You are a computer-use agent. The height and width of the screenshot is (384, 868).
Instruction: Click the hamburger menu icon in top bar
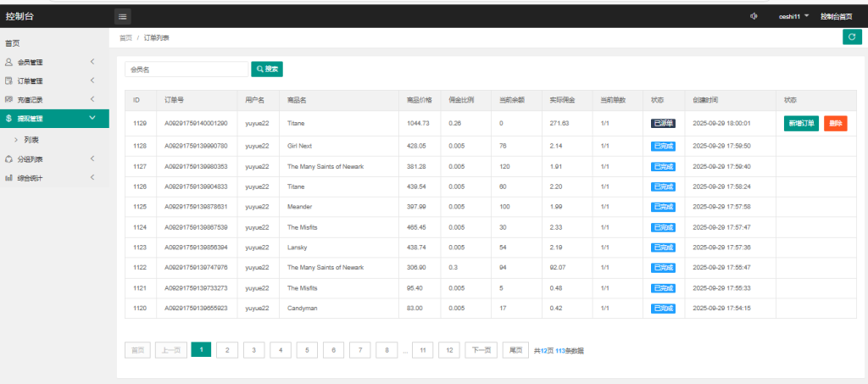[123, 16]
